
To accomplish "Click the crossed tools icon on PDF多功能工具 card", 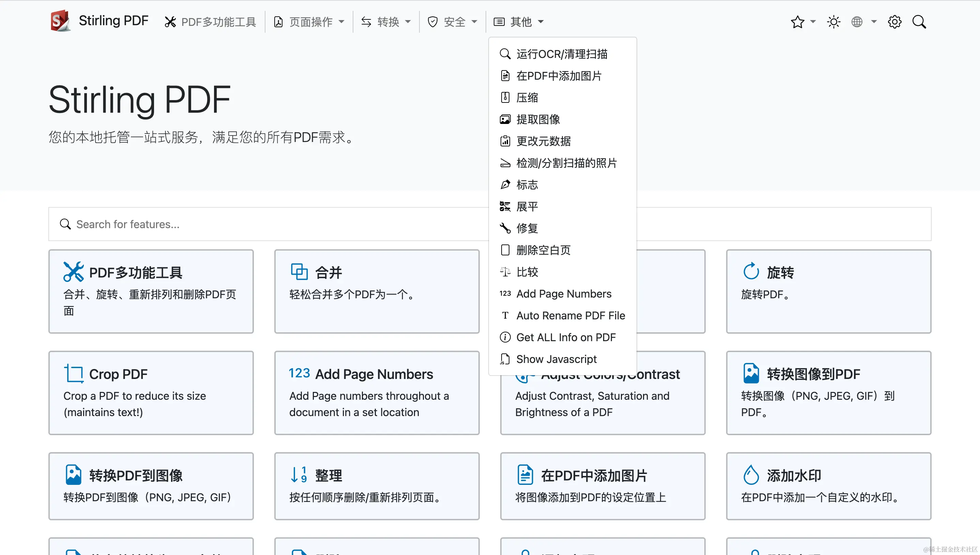I will [x=74, y=272].
